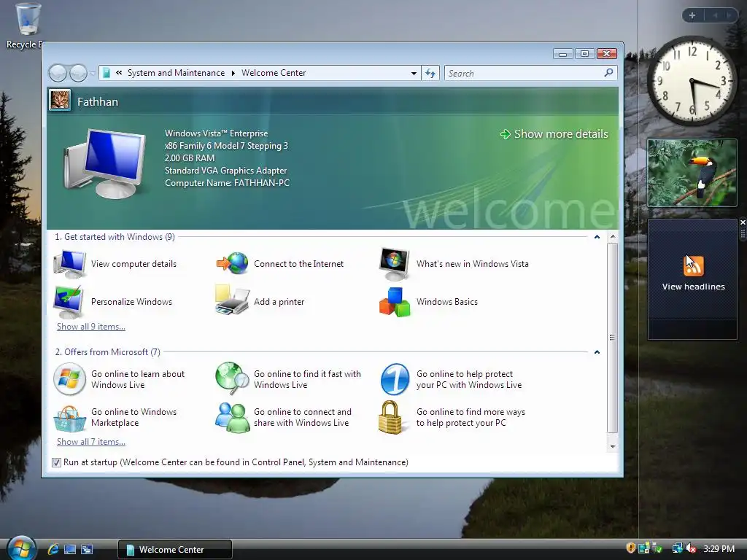
Task: Pick Go online to find it fast icon
Action: coord(233,378)
